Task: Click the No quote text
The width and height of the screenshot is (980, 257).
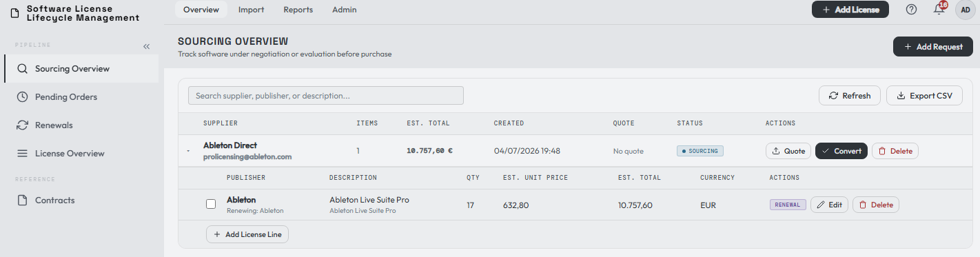Action: [628, 151]
